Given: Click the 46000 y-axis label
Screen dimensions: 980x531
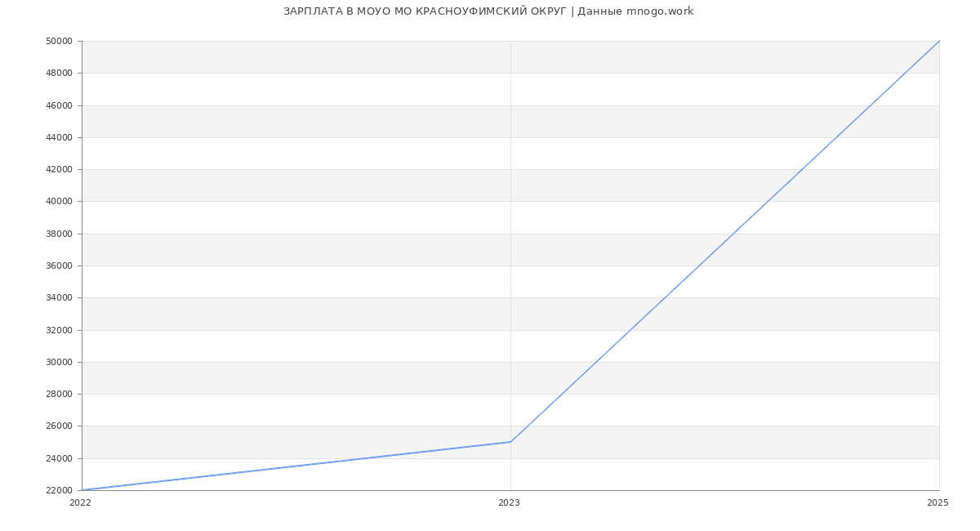Looking at the screenshot, I should (59, 105).
